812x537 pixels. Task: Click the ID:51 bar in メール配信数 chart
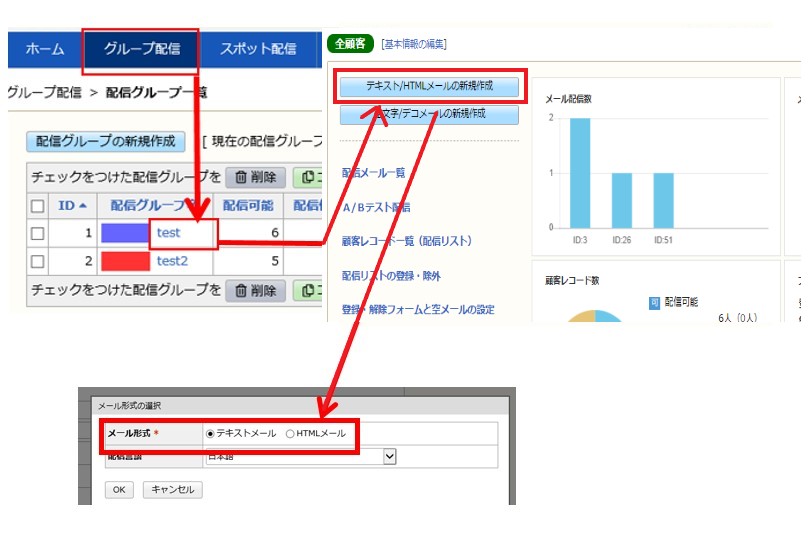(663, 200)
